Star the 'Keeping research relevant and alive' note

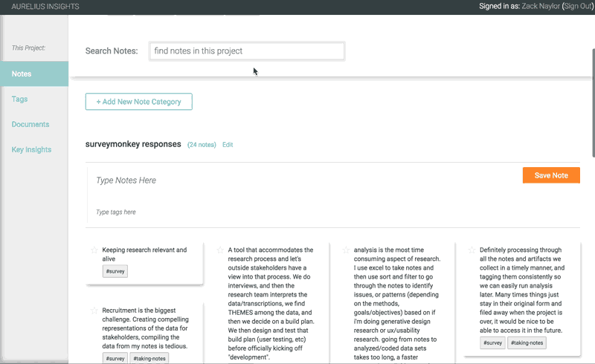94,250
